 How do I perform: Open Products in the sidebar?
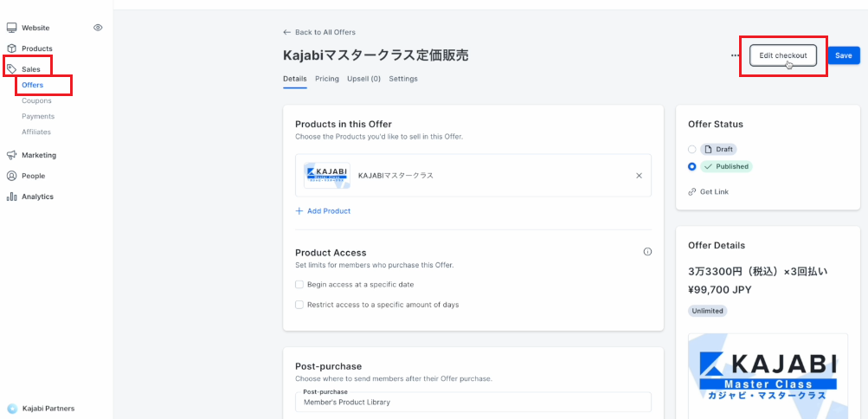[37, 48]
